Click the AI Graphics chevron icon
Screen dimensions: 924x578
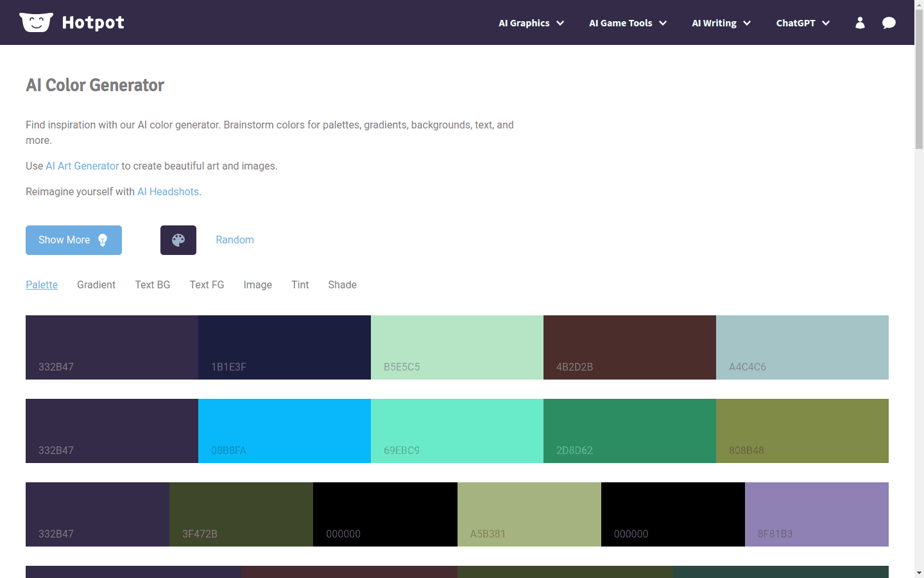(x=560, y=23)
